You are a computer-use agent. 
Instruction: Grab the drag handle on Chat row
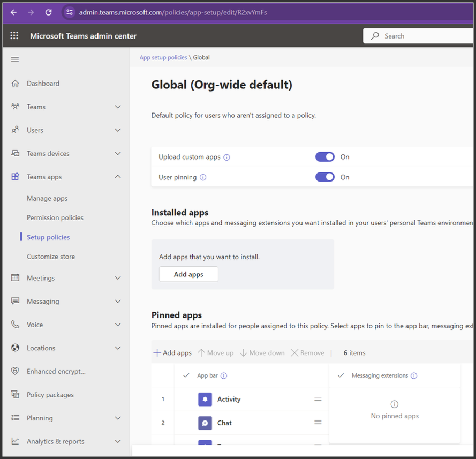pyautogui.click(x=318, y=423)
